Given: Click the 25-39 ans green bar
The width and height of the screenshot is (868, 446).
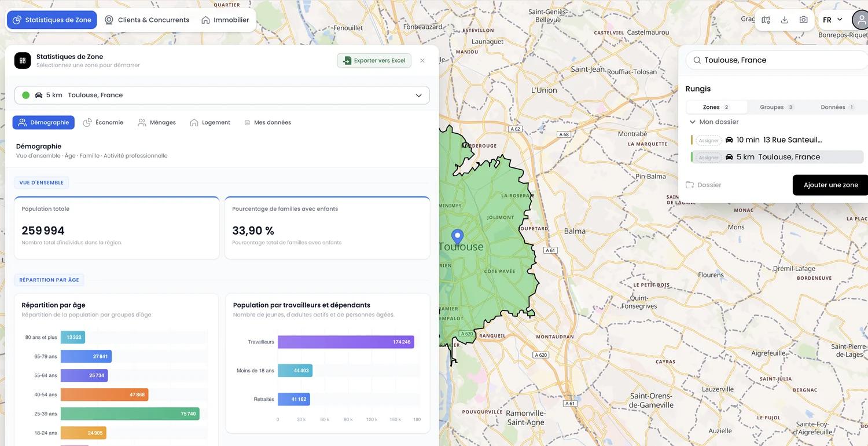Looking at the screenshot, I should [130, 414].
